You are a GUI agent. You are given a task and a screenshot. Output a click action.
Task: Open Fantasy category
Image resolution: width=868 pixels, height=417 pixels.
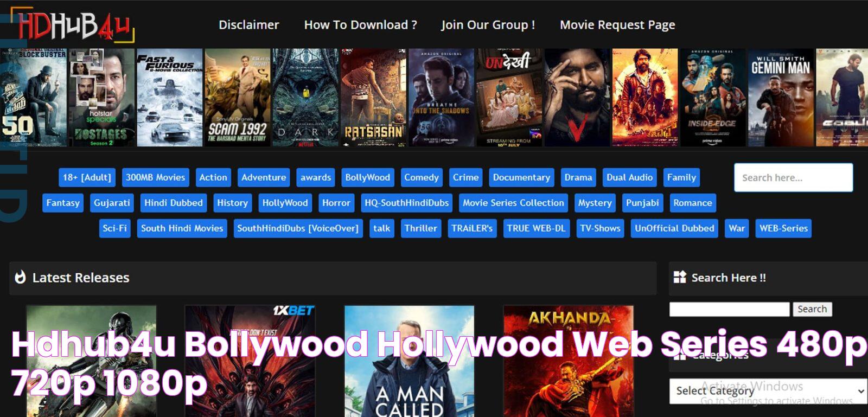point(63,203)
